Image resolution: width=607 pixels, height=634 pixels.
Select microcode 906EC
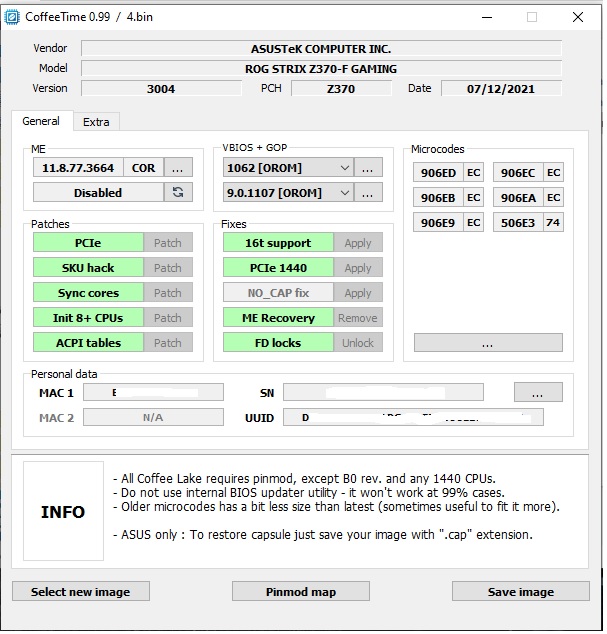pos(518,173)
